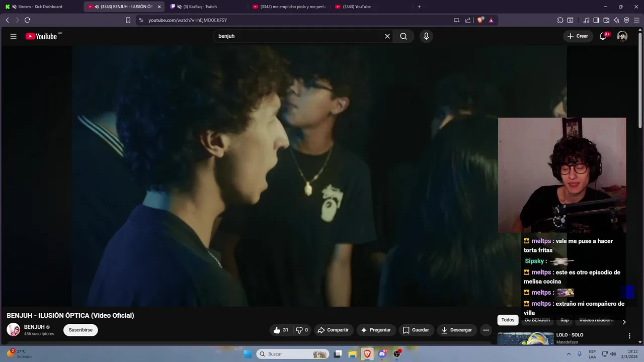Save video with Guardar button
This screenshot has height=362, width=644.
coord(416,330)
